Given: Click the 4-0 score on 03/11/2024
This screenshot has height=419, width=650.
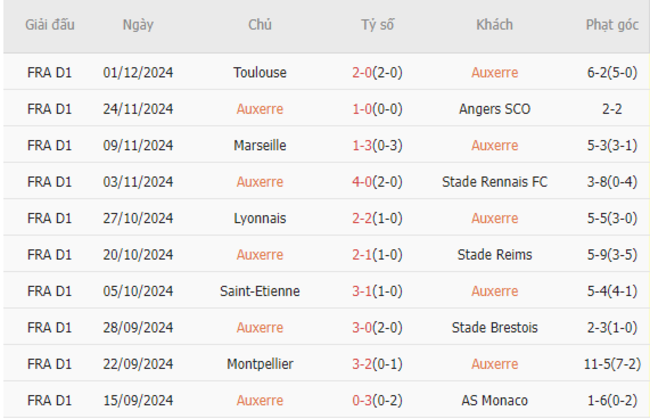Looking at the screenshot, I should click(362, 182).
